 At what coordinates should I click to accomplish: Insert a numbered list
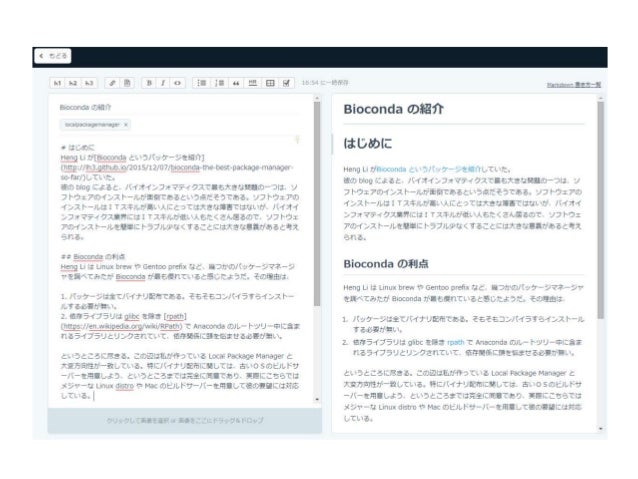(219, 83)
